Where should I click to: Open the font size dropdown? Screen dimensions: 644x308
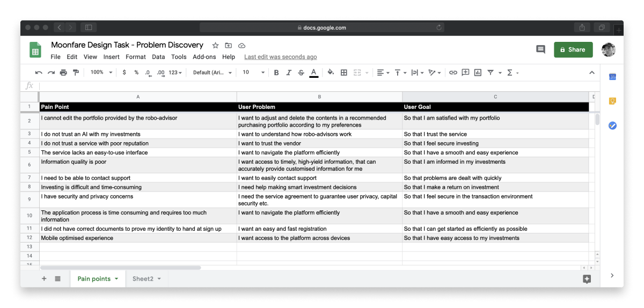click(x=254, y=72)
